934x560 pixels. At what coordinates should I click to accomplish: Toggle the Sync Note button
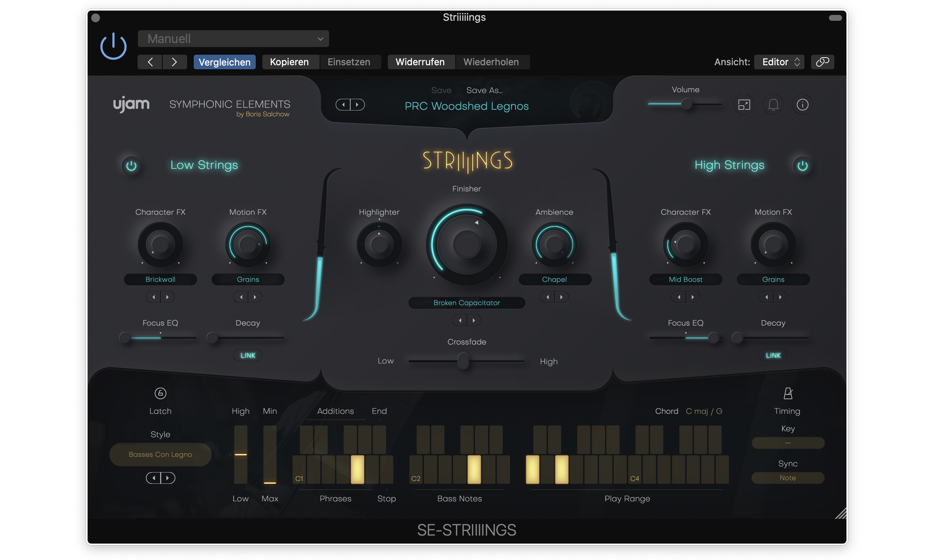click(x=788, y=478)
